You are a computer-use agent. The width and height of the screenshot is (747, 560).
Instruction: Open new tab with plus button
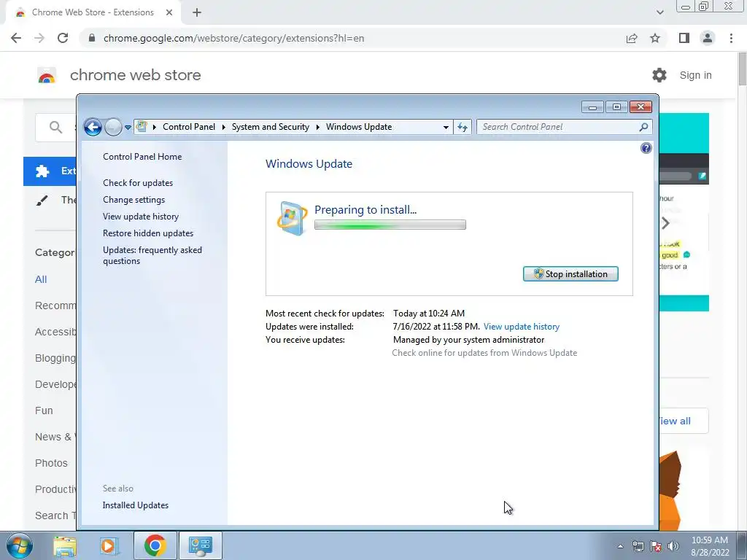pos(197,13)
